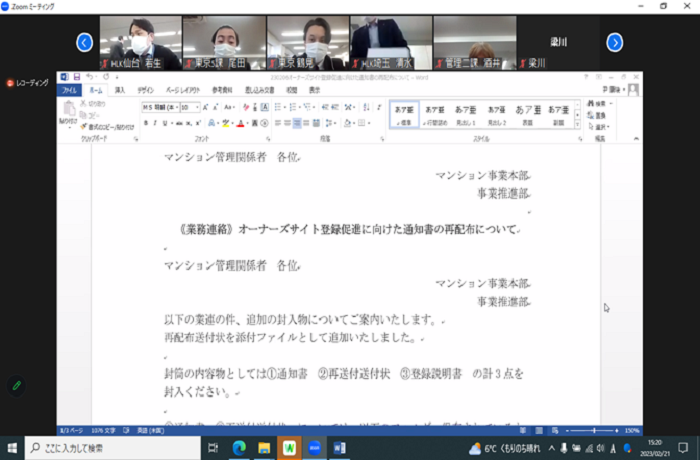Open the font size dropdown showing 10

tap(197, 107)
